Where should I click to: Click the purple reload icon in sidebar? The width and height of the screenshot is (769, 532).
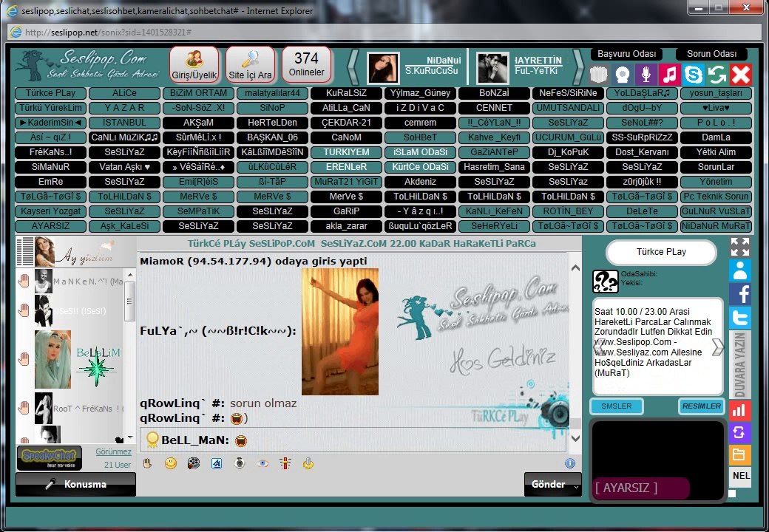(739, 432)
